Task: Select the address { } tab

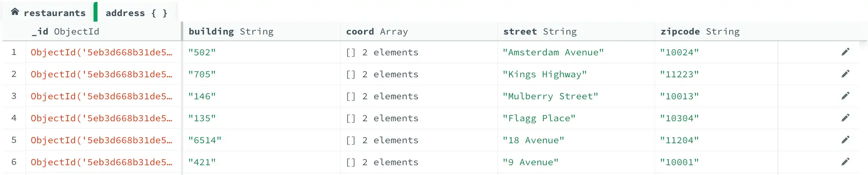Action: 136,13
